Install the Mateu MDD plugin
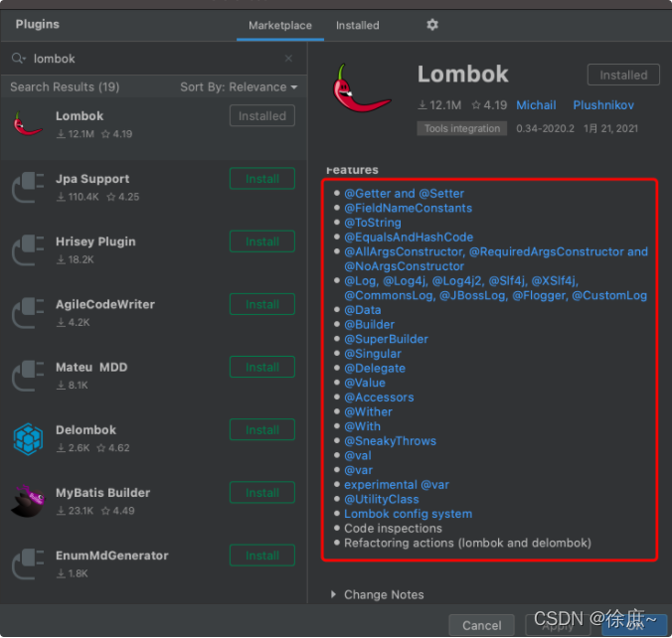672x638 pixels. [262, 368]
